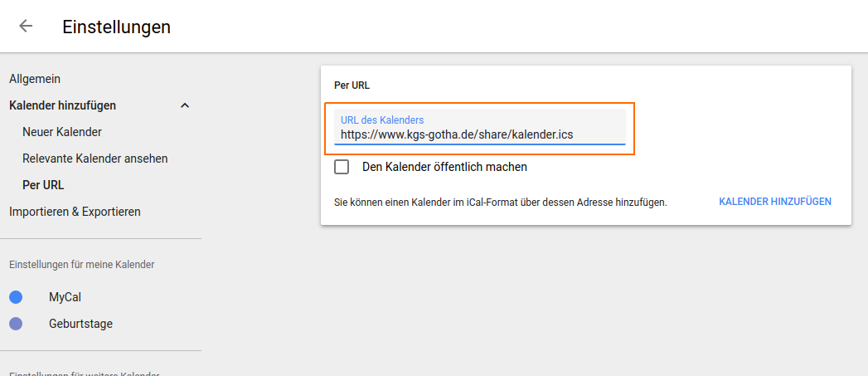Viewport: 868px width, 376px height.
Task: Click the iCal-Format help text
Action: point(500,202)
